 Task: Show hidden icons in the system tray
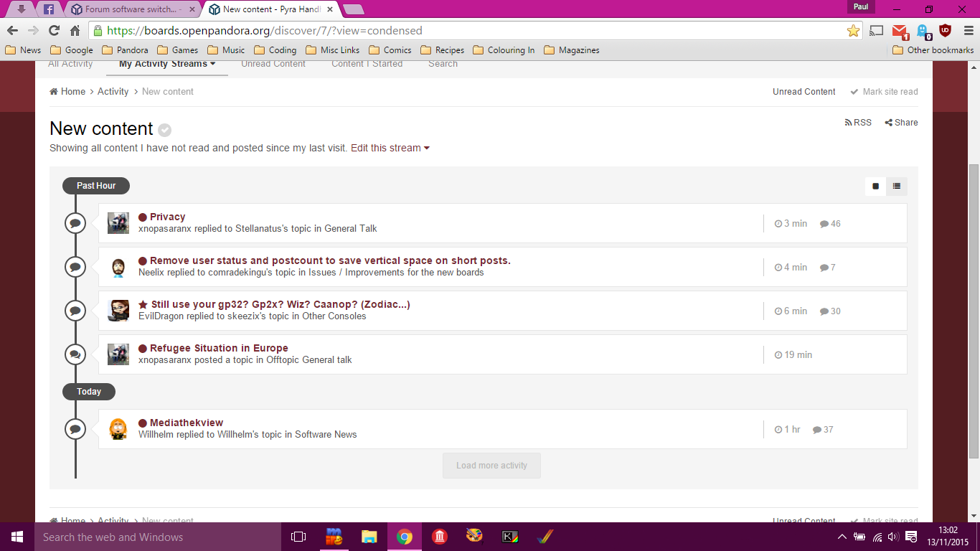click(x=842, y=537)
